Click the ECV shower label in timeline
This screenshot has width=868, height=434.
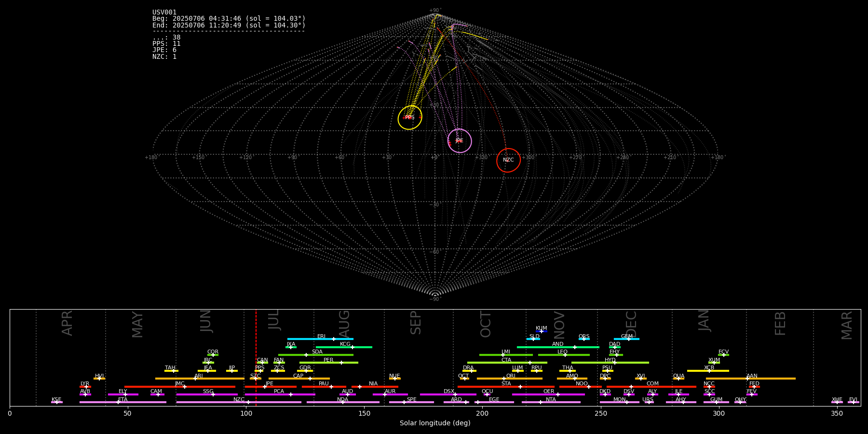pyautogui.click(x=723, y=352)
